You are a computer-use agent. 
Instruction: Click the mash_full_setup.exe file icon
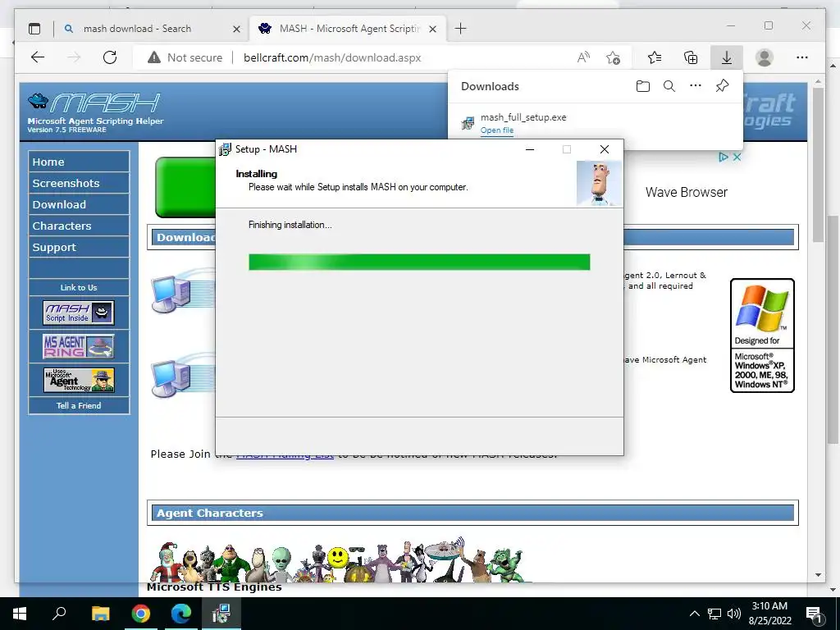pyautogui.click(x=468, y=123)
